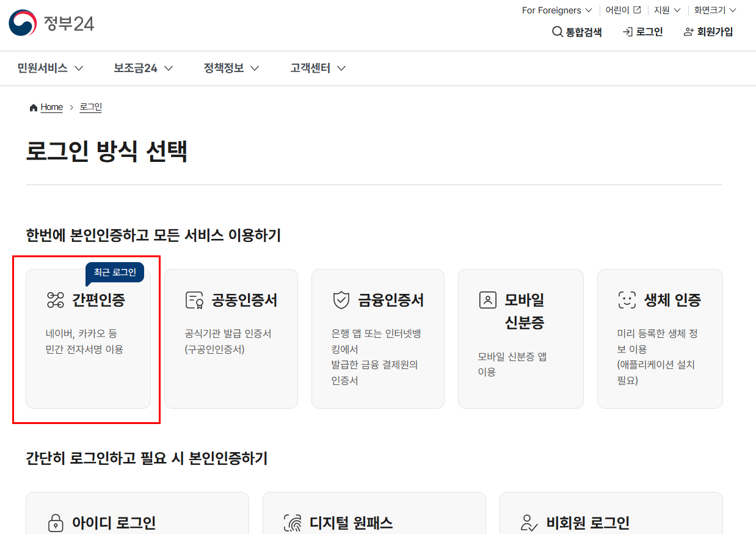
Task: Click the 회원가입 person-plus icon
Action: [x=689, y=32]
